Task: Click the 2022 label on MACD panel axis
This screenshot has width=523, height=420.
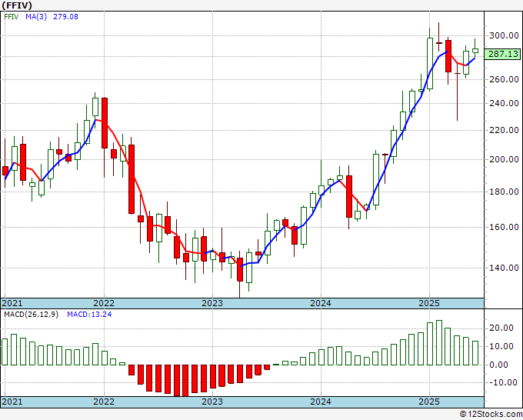Action: 104,402
